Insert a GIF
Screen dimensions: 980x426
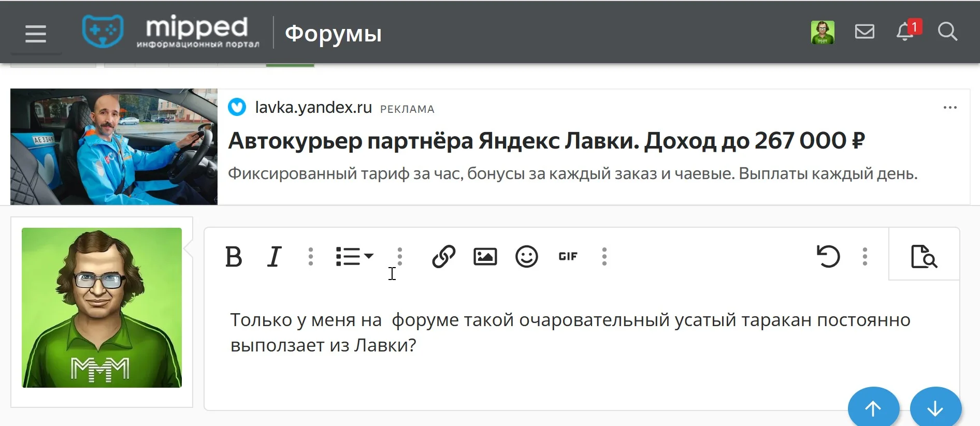(x=568, y=257)
